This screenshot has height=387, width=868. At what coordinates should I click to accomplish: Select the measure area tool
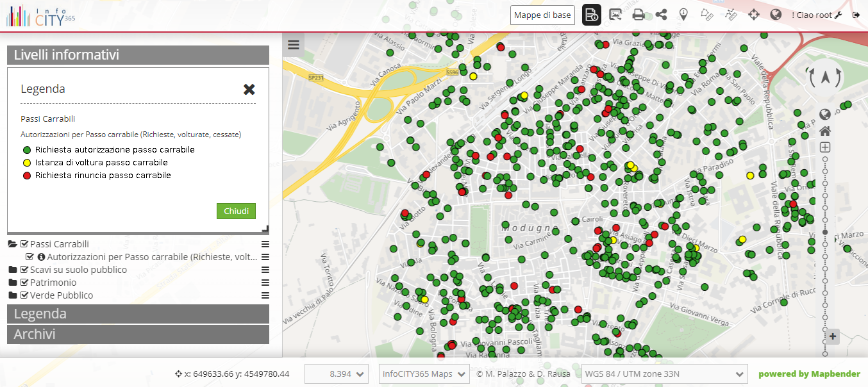click(x=707, y=15)
